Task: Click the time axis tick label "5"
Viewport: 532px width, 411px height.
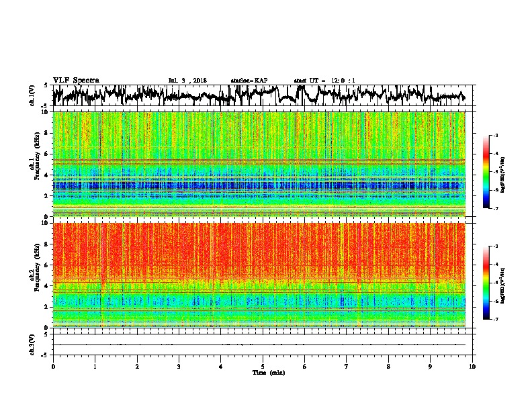Action: click(263, 367)
